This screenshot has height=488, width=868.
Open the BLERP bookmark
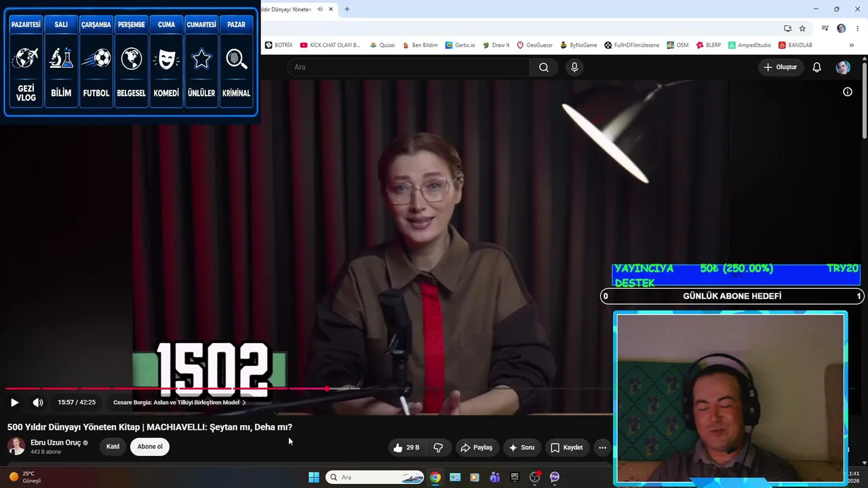pyautogui.click(x=709, y=45)
